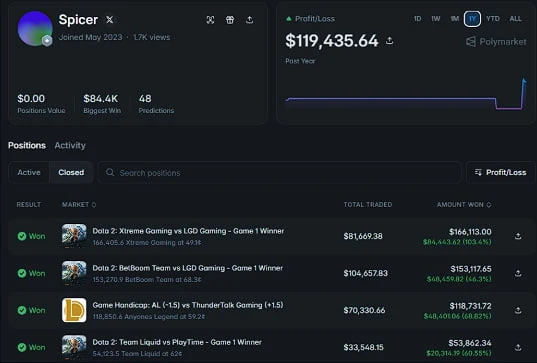Select the 1W profit/loss range
The image size is (537, 363).
point(436,18)
